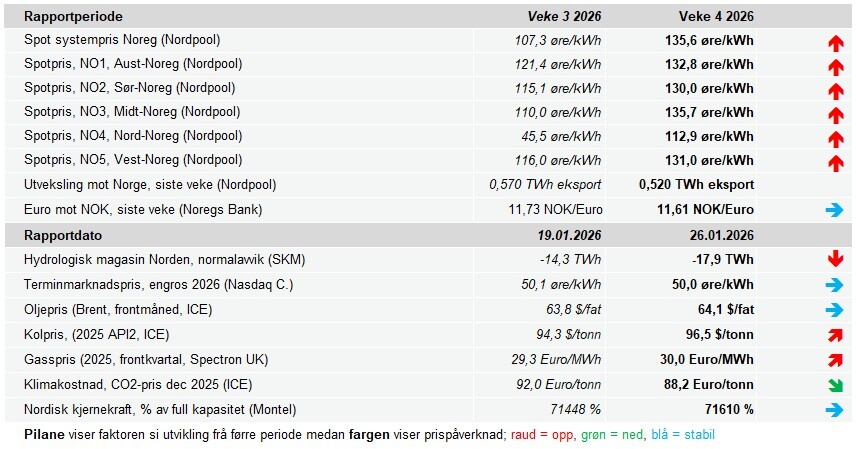Click the red down arrow for Hydrologisk magasin
The height and width of the screenshot is (449, 856).
coord(835,260)
